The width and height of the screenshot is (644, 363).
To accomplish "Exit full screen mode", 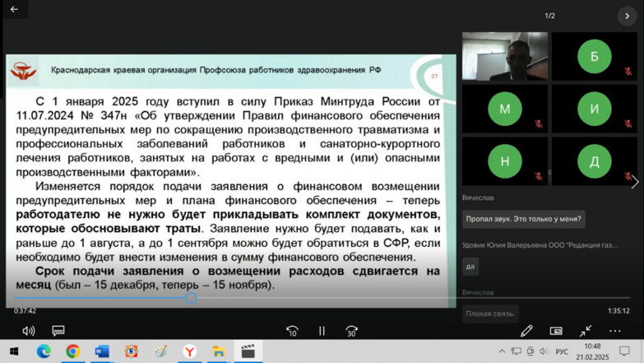I will pyautogui.click(x=586, y=331).
